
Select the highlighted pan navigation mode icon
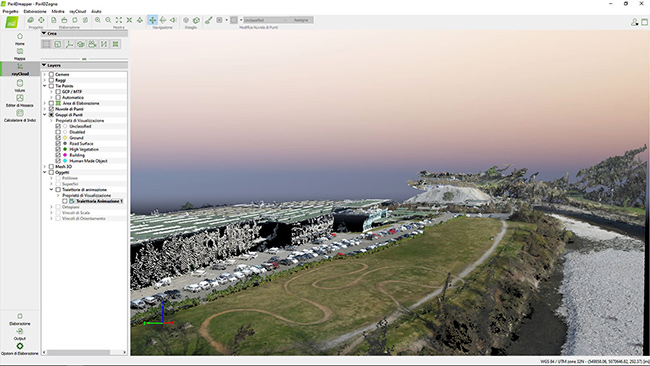pyautogui.click(x=153, y=20)
